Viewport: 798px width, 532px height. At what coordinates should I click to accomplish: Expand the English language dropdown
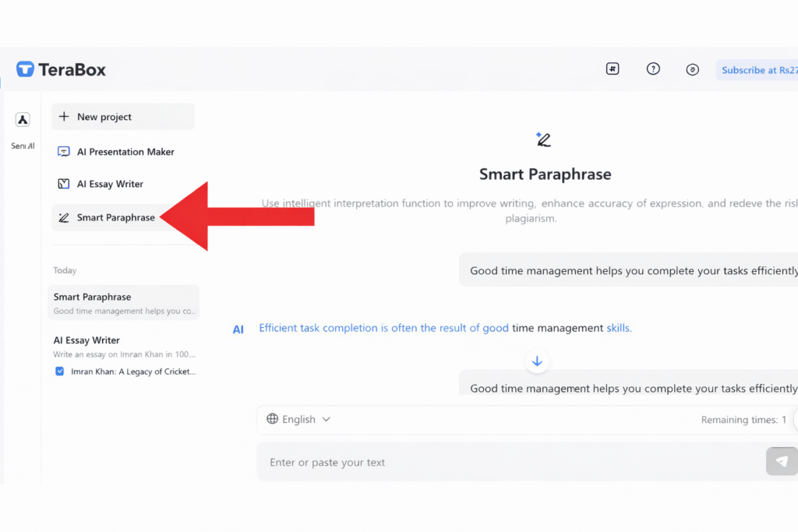(x=298, y=419)
